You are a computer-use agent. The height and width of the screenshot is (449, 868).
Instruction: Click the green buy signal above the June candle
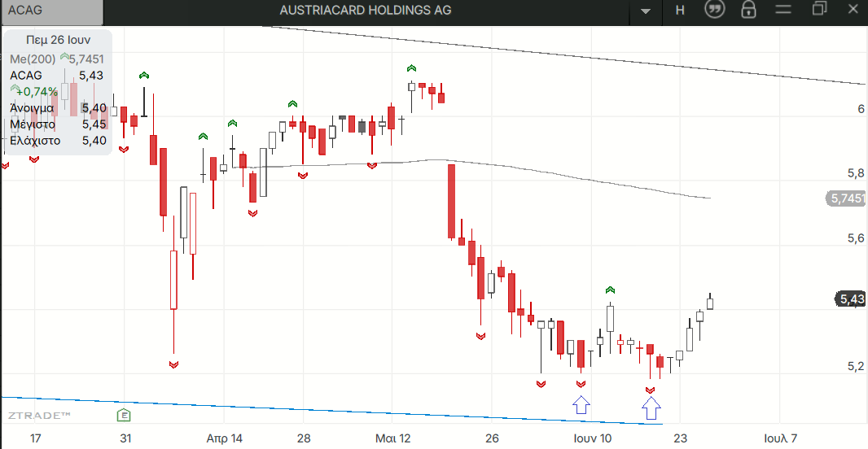tap(610, 290)
